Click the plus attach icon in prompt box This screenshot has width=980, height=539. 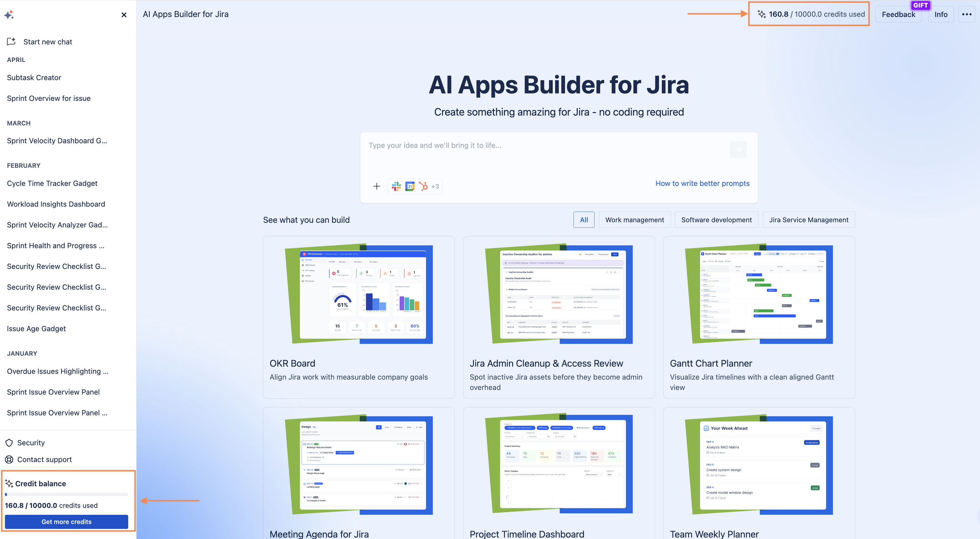coord(377,186)
